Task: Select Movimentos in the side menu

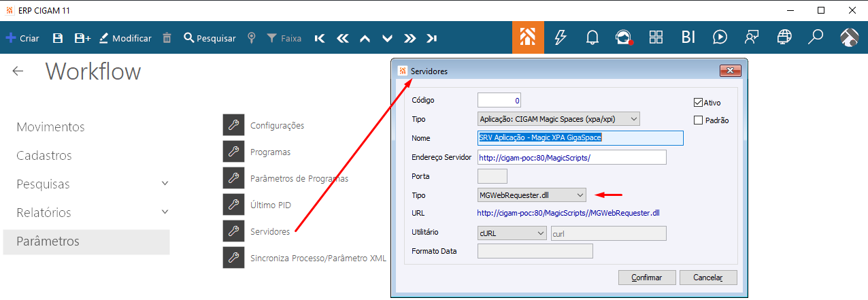Action: tap(50, 127)
